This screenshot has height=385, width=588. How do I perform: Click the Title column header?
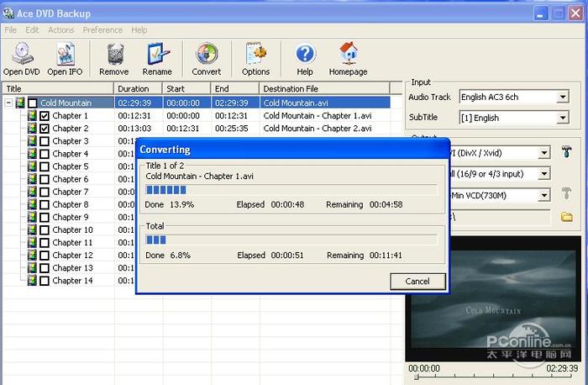coord(58,89)
